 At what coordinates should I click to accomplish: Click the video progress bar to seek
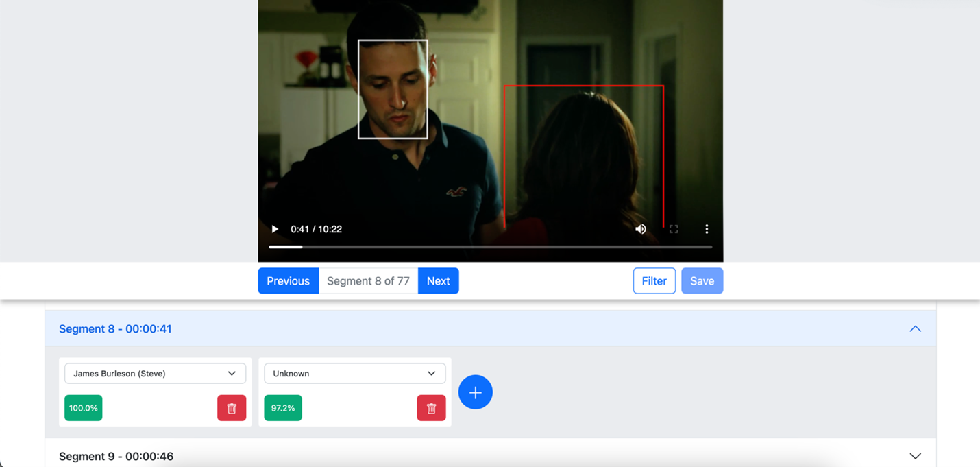[x=491, y=246]
